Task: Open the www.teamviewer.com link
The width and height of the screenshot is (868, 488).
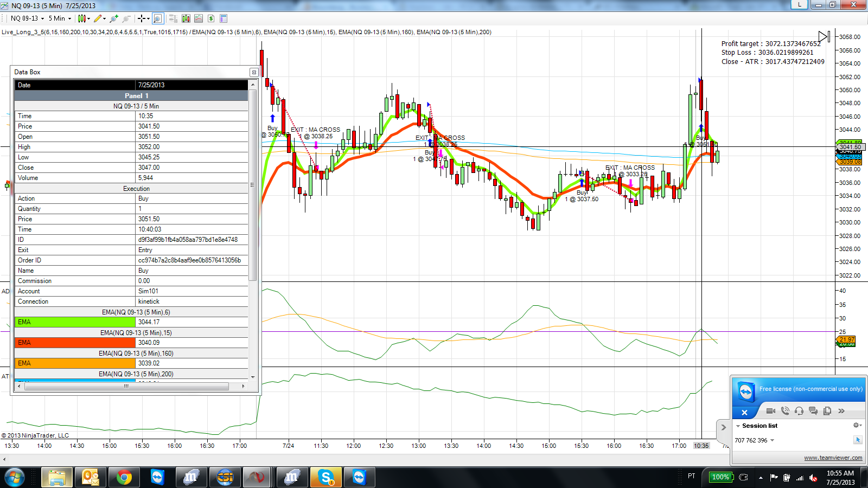Action: coord(833,458)
